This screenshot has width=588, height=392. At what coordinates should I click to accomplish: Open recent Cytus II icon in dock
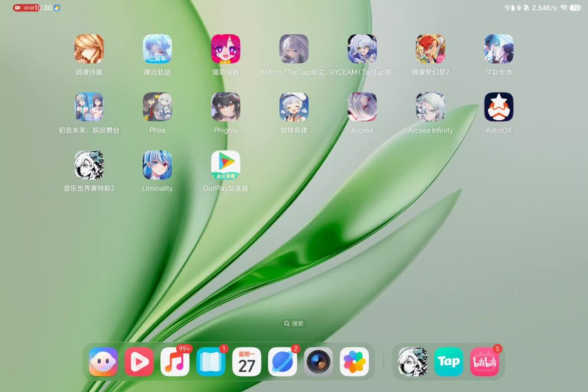click(x=413, y=362)
